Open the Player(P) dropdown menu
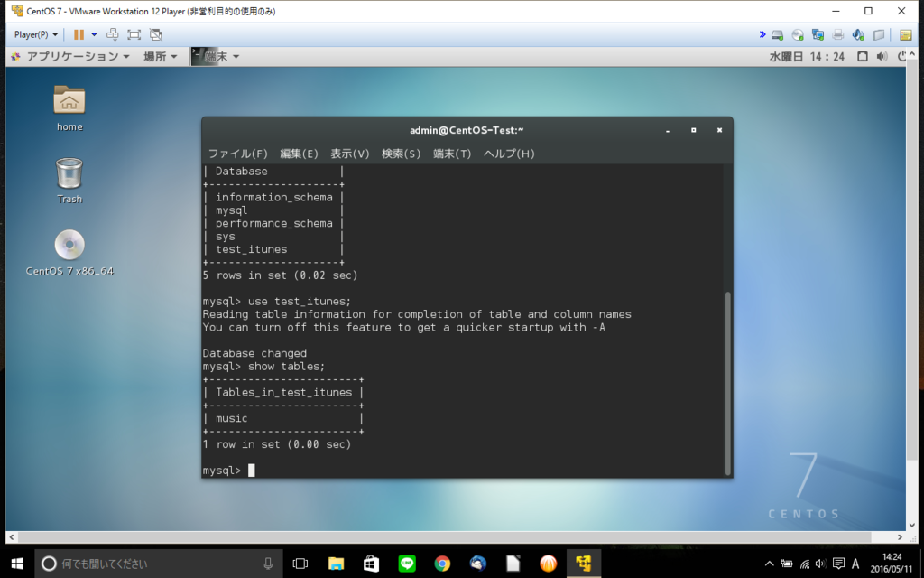 coord(36,34)
